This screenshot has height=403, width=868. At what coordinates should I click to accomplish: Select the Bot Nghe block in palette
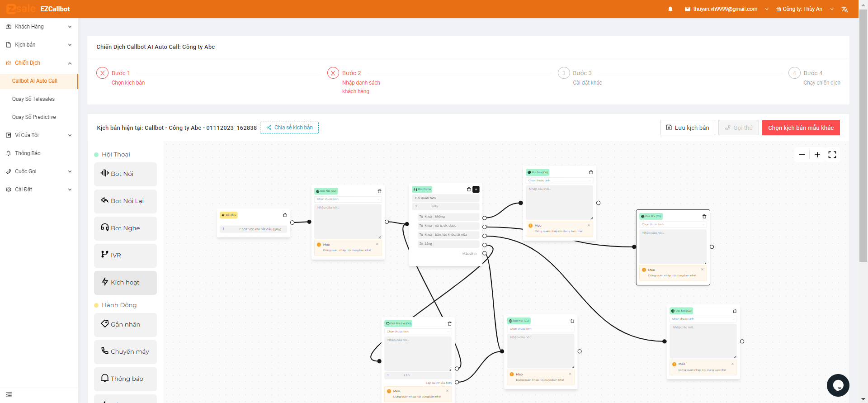tap(125, 228)
